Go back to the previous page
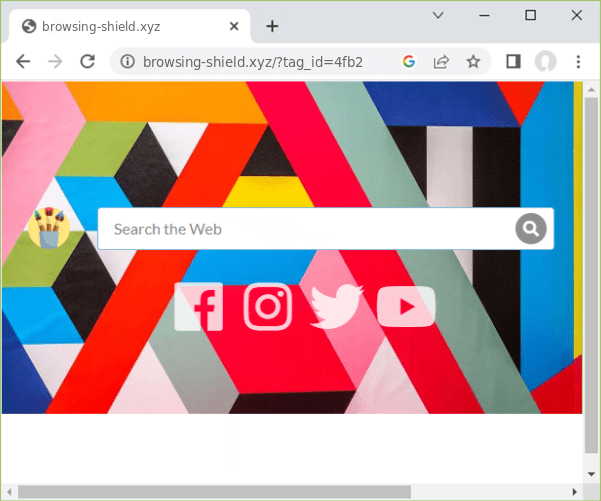Image resolution: width=601 pixels, height=501 pixels. pos(23,62)
